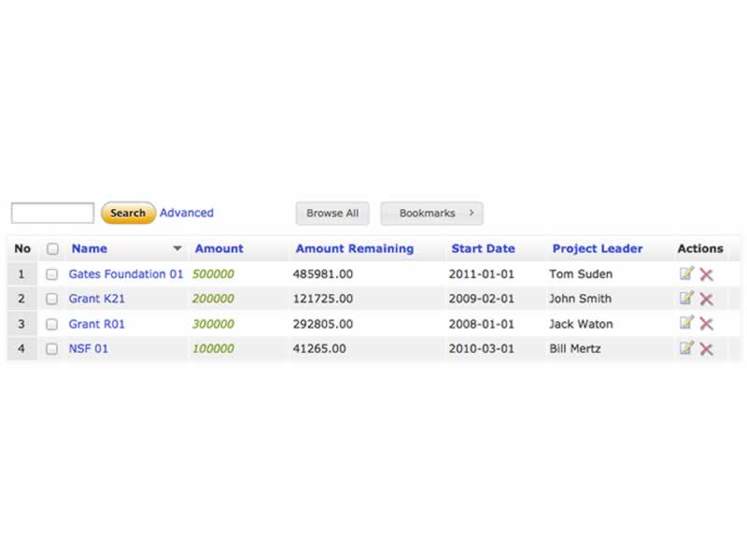
Task: Sort by Amount Remaining column header
Action: pos(354,249)
